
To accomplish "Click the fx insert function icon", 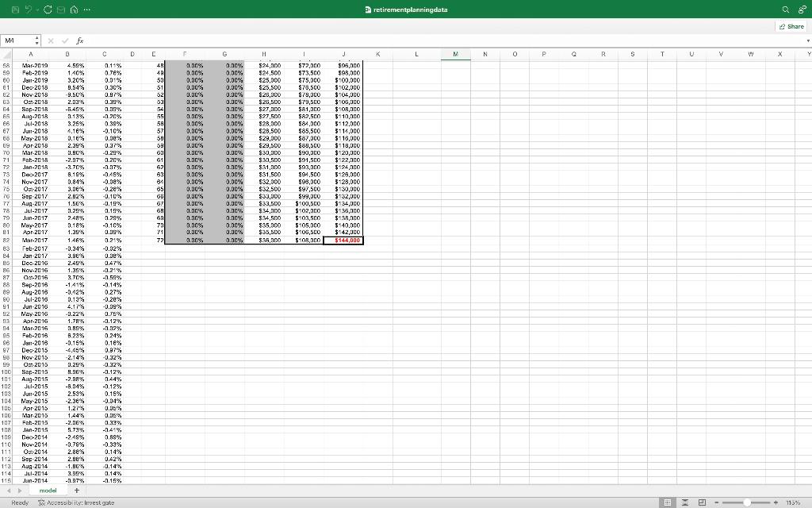I will click(x=80, y=40).
